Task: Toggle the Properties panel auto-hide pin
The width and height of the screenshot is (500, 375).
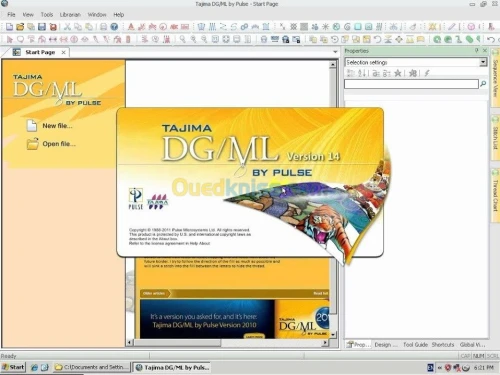Action: pyautogui.click(x=476, y=50)
